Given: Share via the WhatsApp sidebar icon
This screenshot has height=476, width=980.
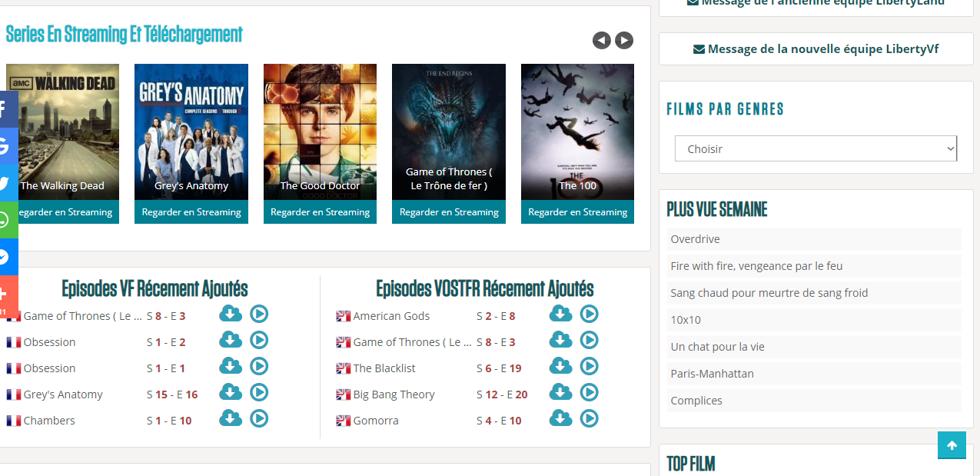Looking at the screenshot, I should tap(7, 220).
